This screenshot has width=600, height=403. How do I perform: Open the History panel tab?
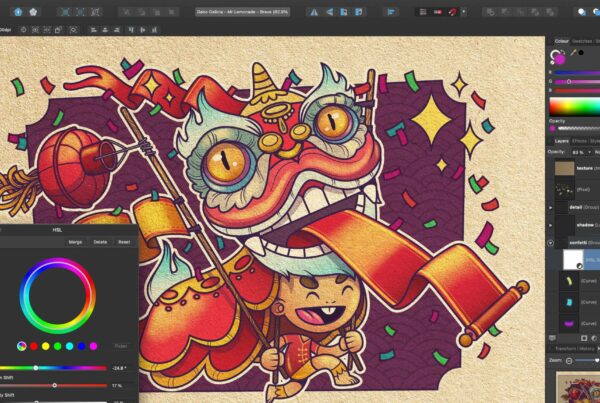coord(587,349)
